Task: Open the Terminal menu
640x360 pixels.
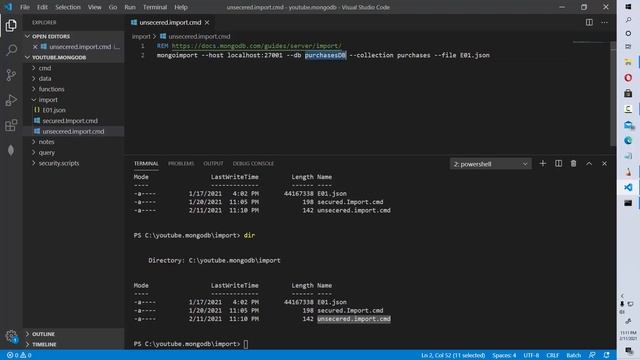Action: [x=155, y=7]
